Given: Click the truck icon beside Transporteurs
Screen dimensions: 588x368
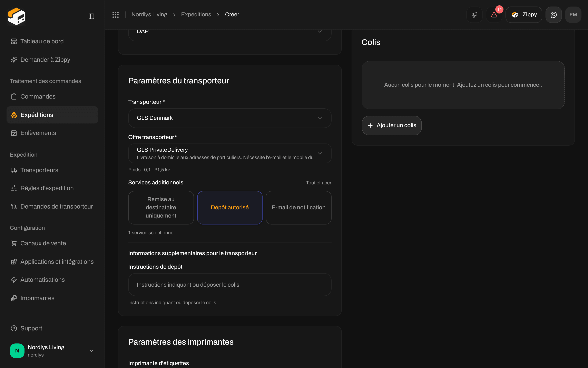Looking at the screenshot, I should [14, 170].
